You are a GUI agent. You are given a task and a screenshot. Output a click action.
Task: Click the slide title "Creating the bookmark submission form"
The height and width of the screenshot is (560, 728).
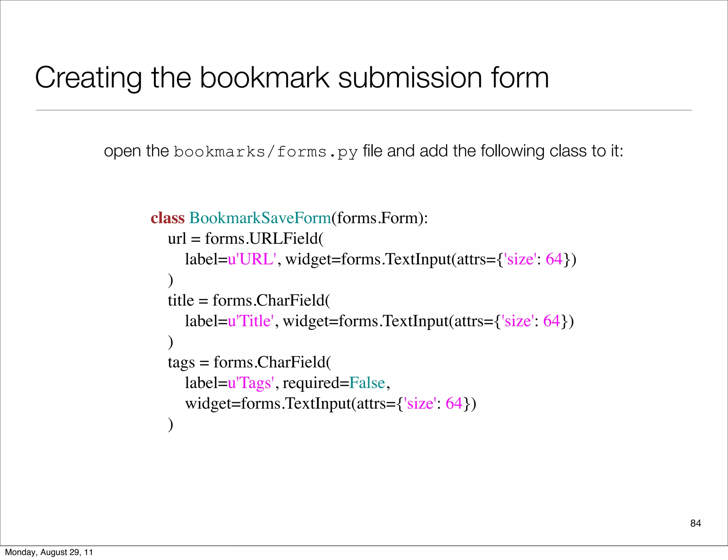tap(292, 78)
